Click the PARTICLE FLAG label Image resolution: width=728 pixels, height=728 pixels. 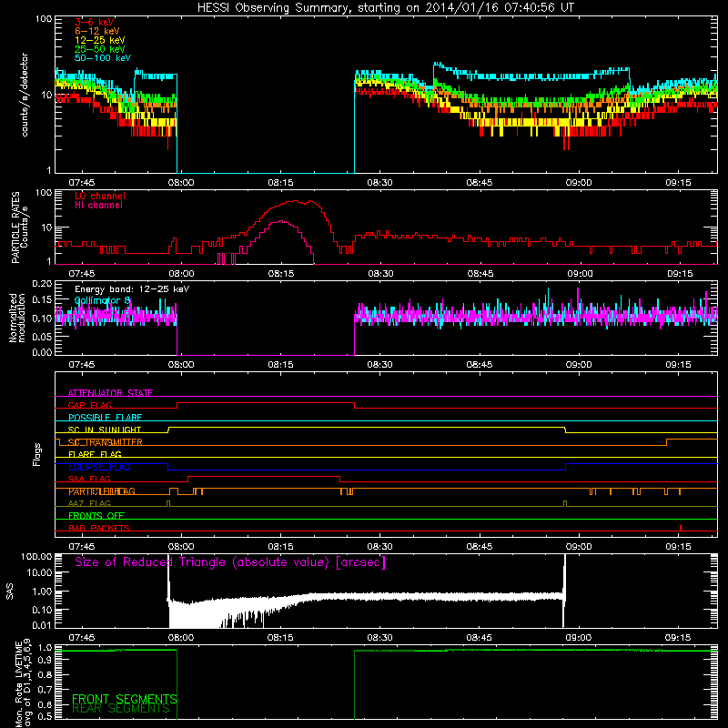[102, 491]
